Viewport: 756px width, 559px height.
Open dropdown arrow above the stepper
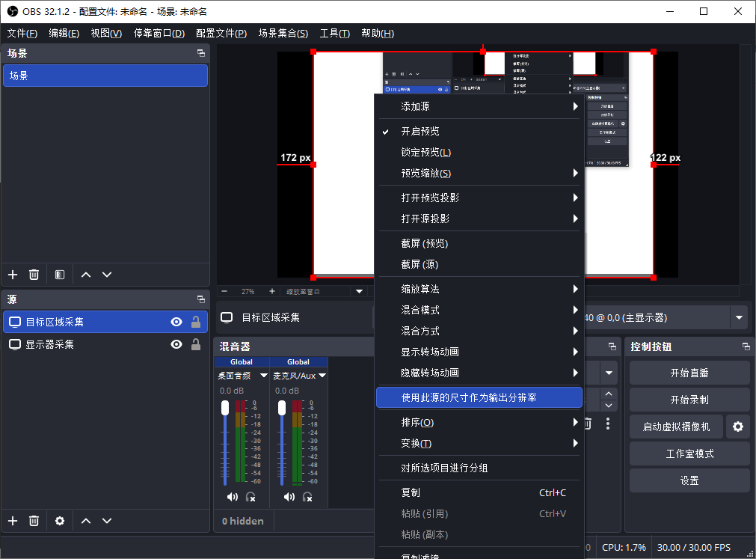click(x=609, y=373)
